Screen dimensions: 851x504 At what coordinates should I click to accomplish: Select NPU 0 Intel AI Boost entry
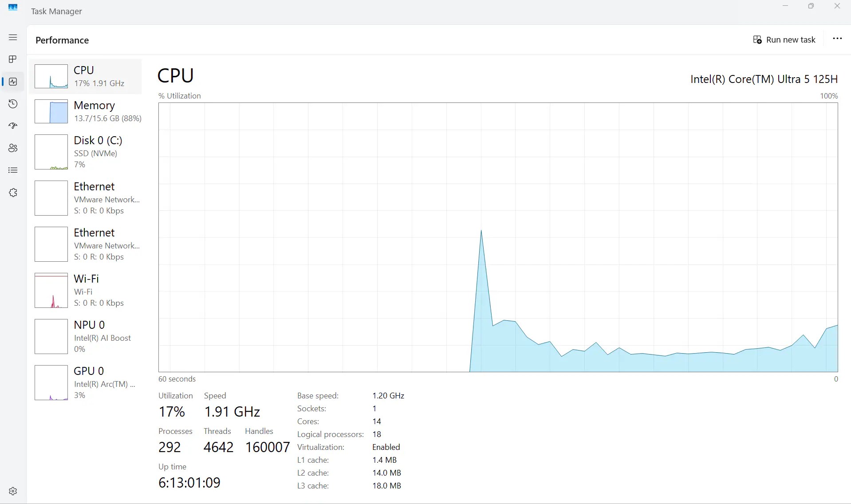[86, 337]
